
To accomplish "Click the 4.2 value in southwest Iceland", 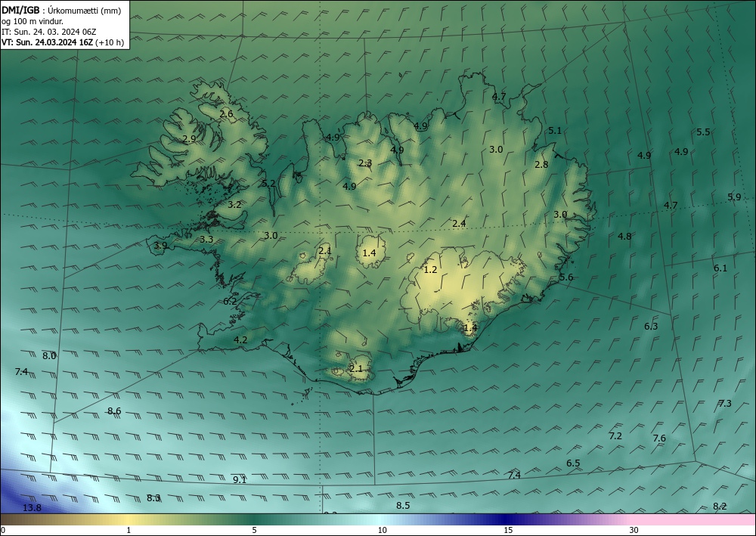I will (240, 340).
